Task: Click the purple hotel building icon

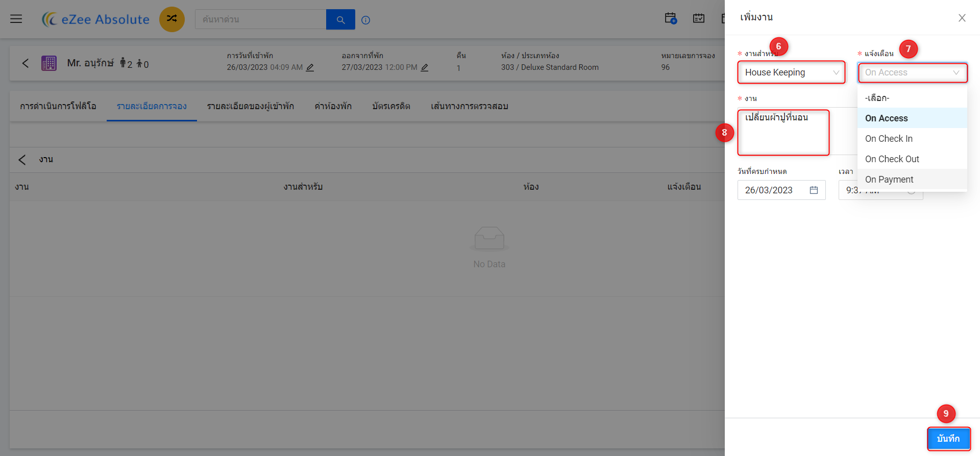Action: [49, 63]
